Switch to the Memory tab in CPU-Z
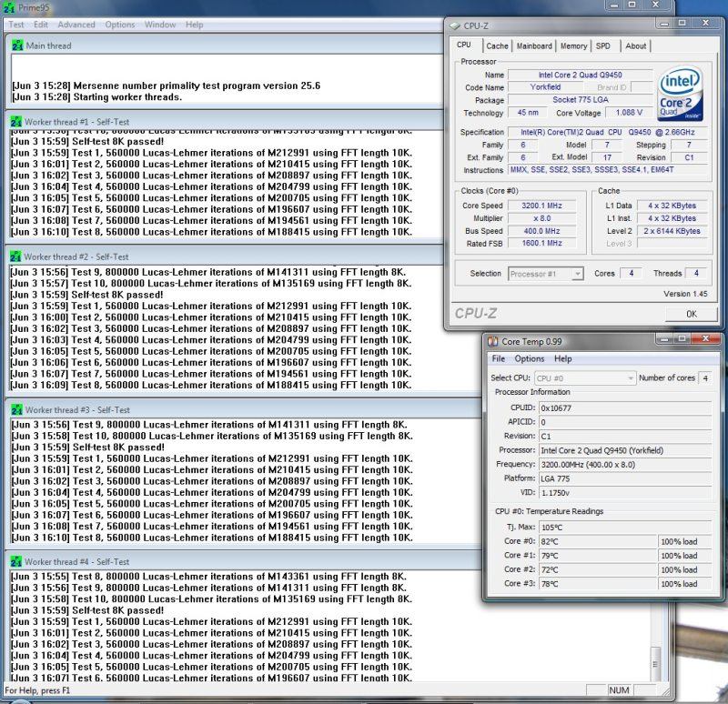 pyautogui.click(x=573, y=46)
